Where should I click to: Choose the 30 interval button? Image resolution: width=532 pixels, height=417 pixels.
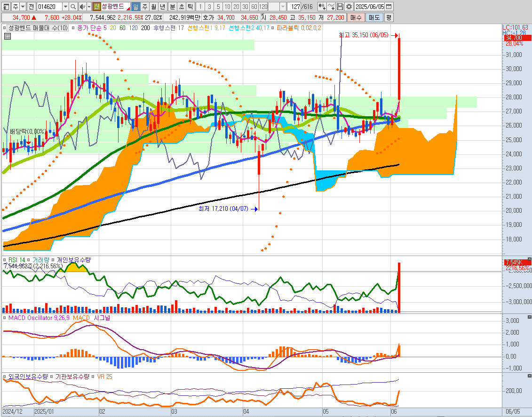pos(246,7)
